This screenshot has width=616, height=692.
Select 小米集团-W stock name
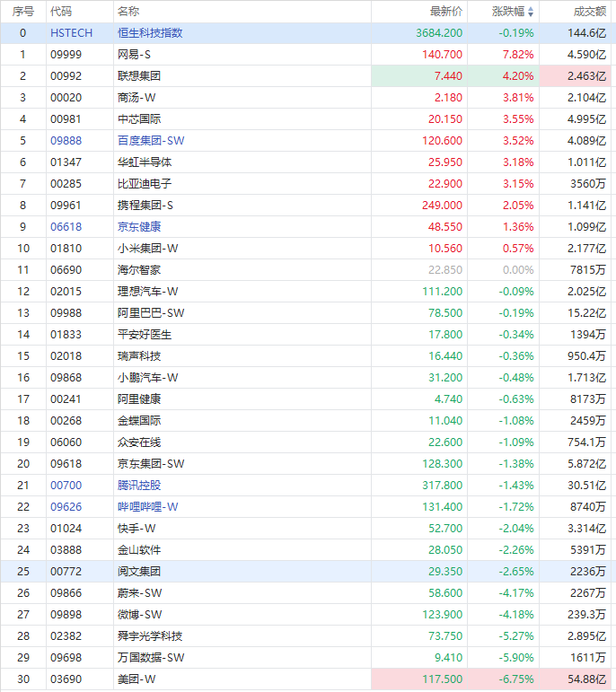[148, 249]
